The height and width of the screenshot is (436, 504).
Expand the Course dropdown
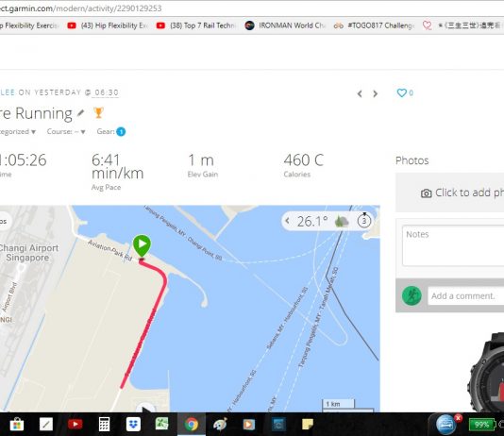pyautogui.click(x=66, y=132)
